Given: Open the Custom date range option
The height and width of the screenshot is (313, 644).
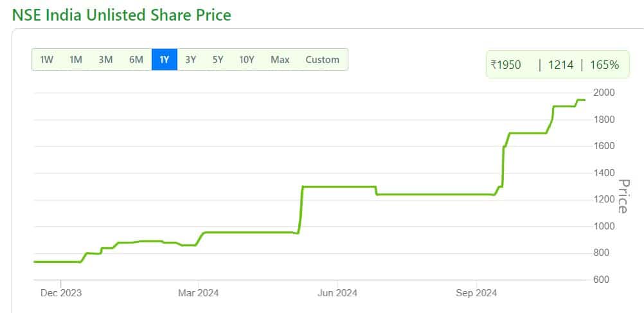Looking at the screenshot, I should 322,60.
